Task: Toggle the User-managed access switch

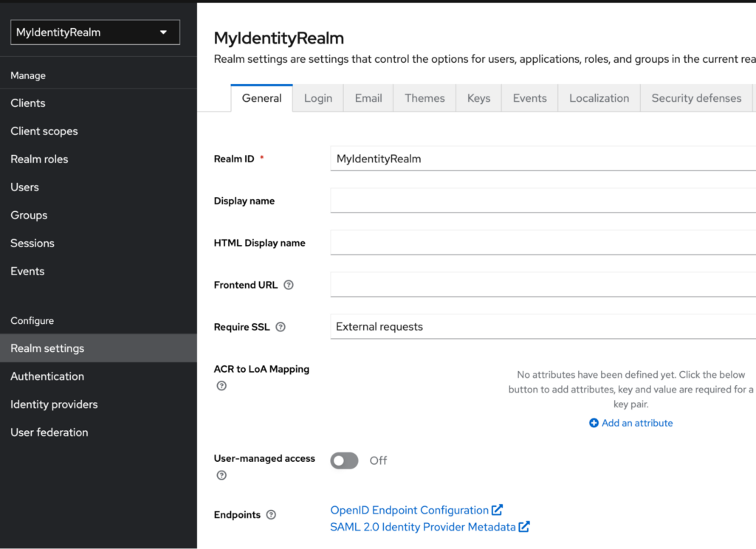Action: point(344,460)
